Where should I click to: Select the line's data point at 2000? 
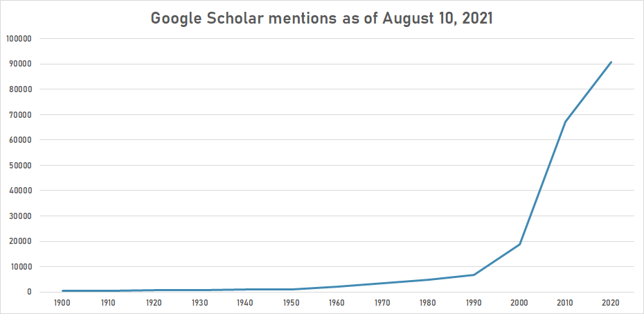coord(519,244)
